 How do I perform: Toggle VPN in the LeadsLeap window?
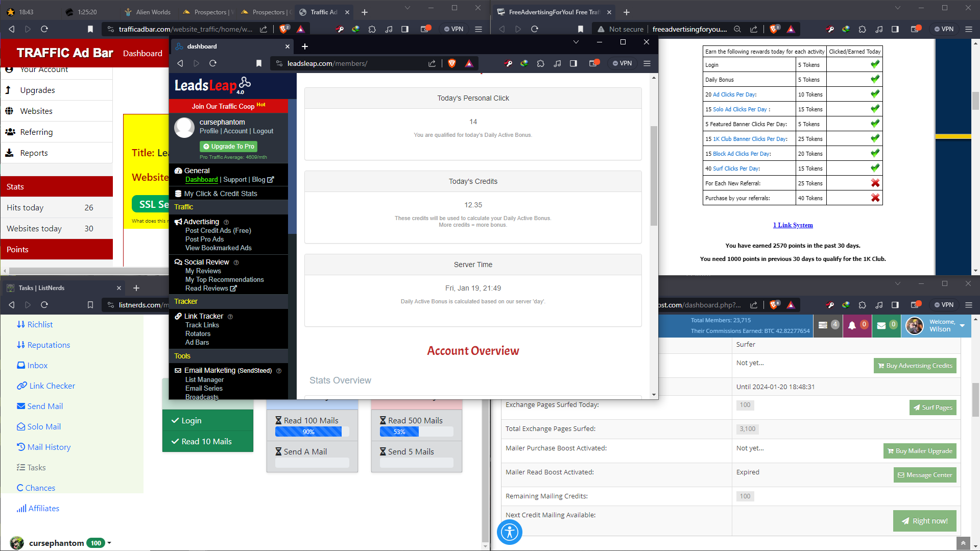coord(623,63)
